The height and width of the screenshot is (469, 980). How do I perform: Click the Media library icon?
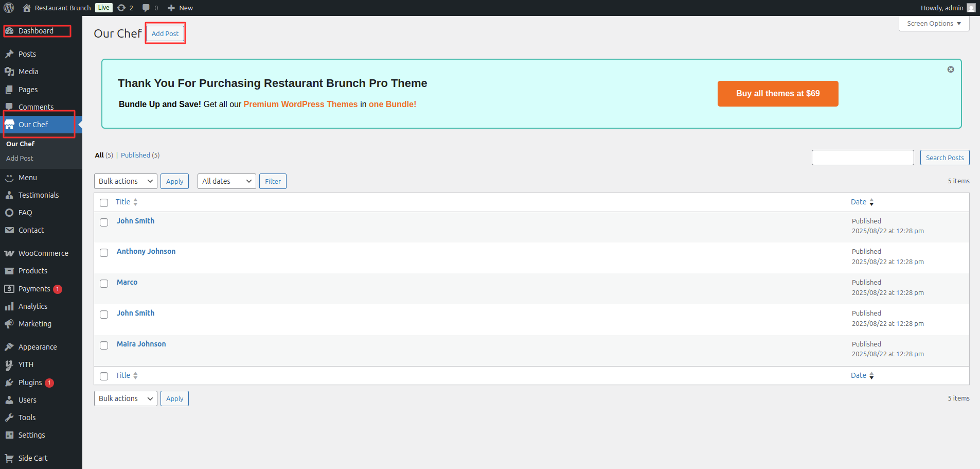click(9, 72)
